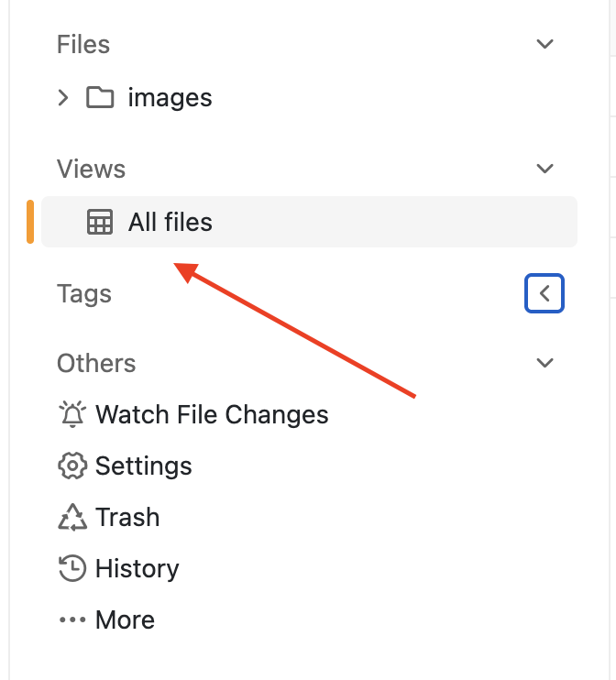Go to Trash via its label
The image size is (616, 680).
127,517
